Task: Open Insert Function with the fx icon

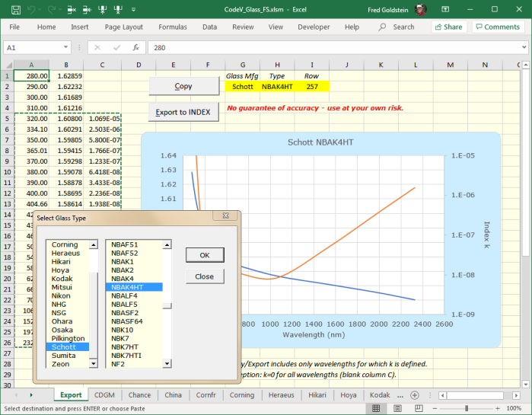Action: tap(135, 47)
